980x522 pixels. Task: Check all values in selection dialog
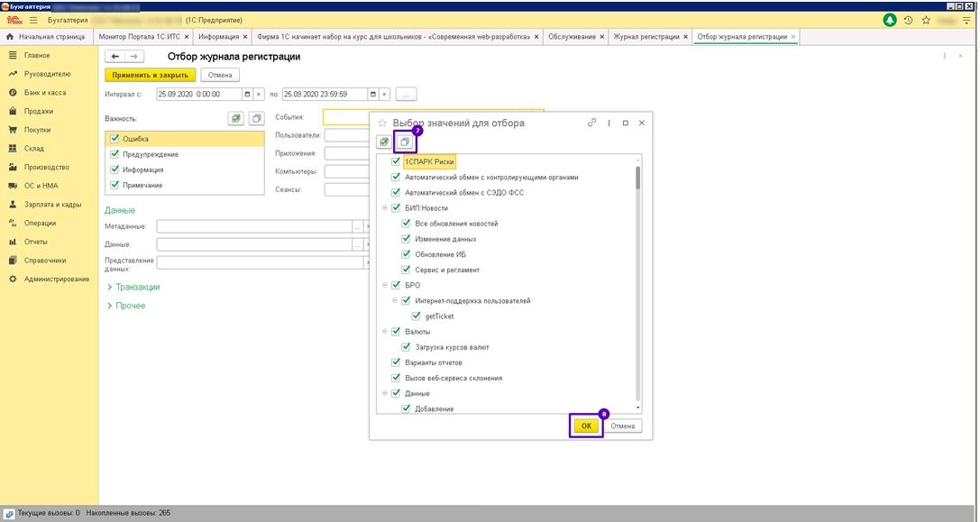(x=384, y=142)
